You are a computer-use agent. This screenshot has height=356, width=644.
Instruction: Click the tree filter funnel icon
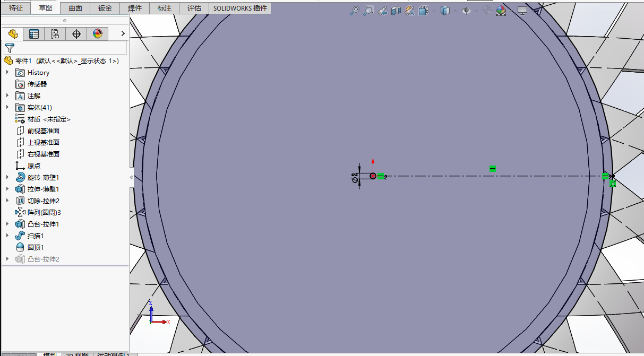(x=10, y=48)
